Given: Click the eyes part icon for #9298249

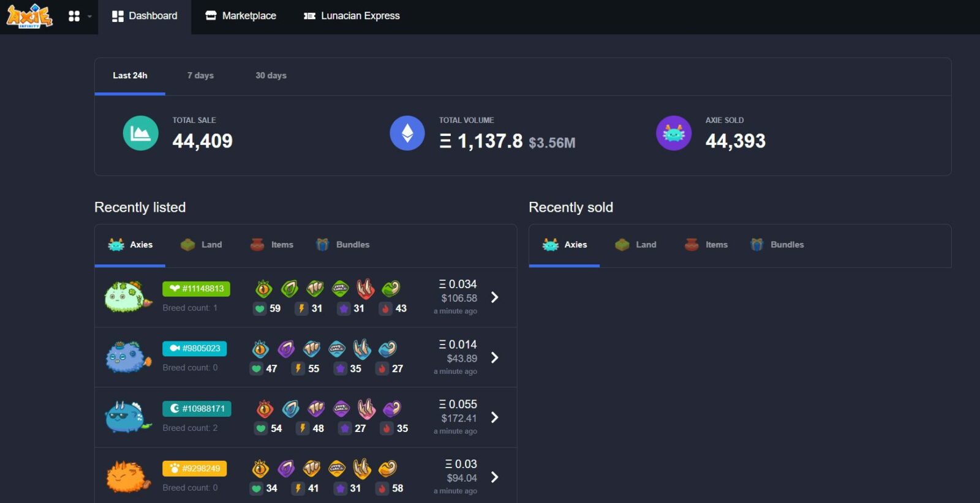Looking at the screenshot, I should click(x=260, y=469).
